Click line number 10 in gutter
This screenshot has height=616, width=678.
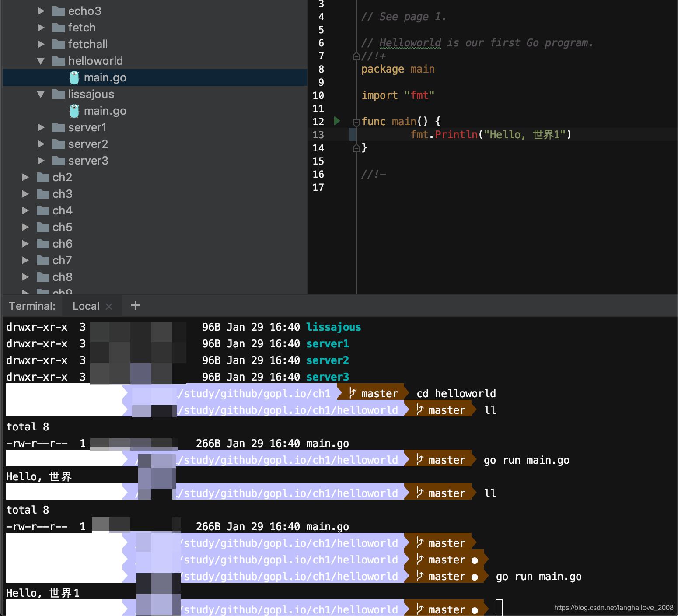tap(318, 95)
